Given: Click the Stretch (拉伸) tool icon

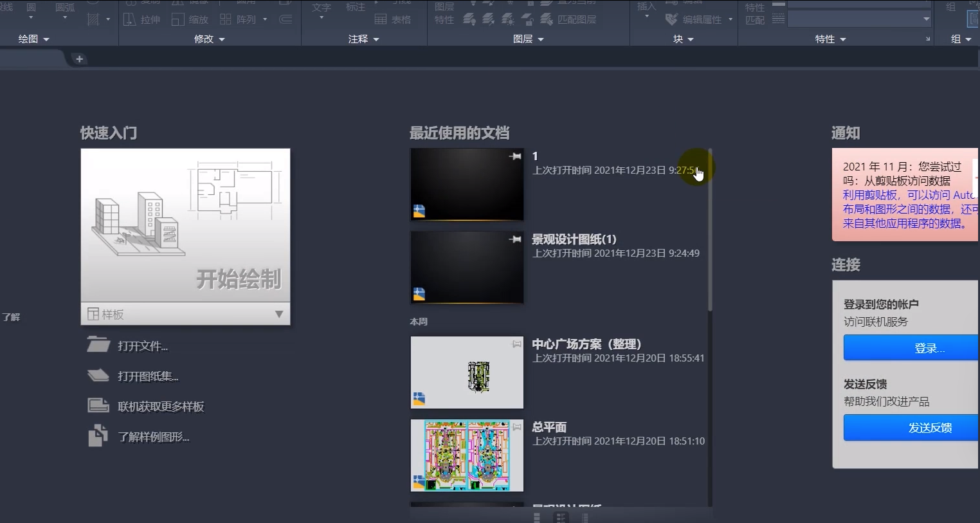Looking at the screenshot, I should tap(129, 19).
